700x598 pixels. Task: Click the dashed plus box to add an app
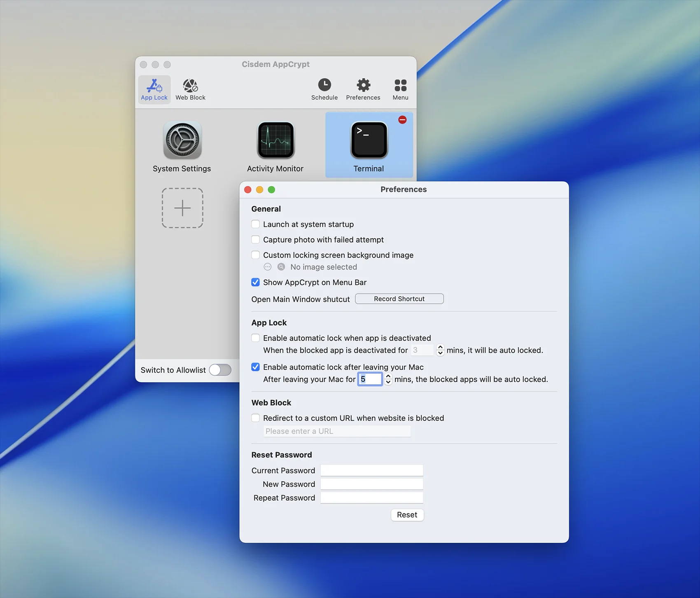coord(182,208)
